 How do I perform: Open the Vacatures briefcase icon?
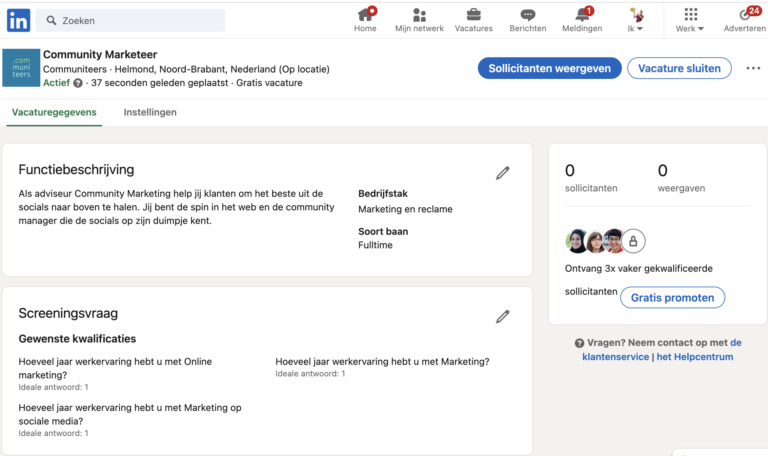tap(473, 16)
